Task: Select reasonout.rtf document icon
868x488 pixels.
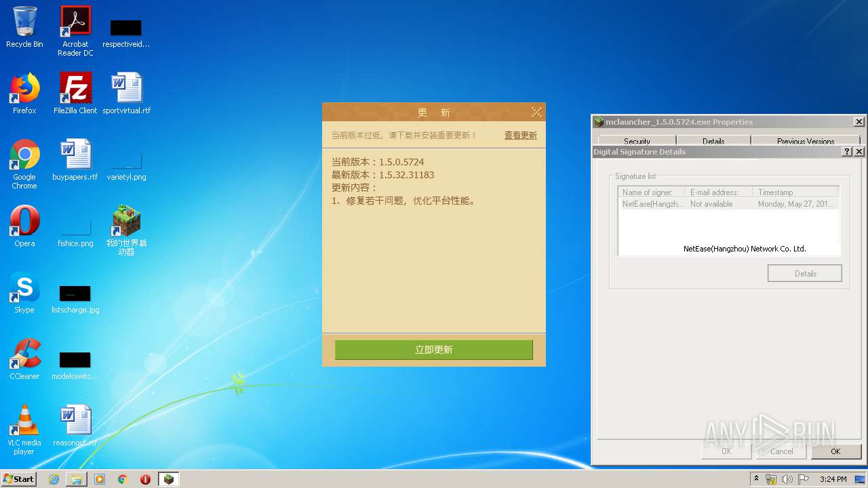Action: (x=75, y=426)
